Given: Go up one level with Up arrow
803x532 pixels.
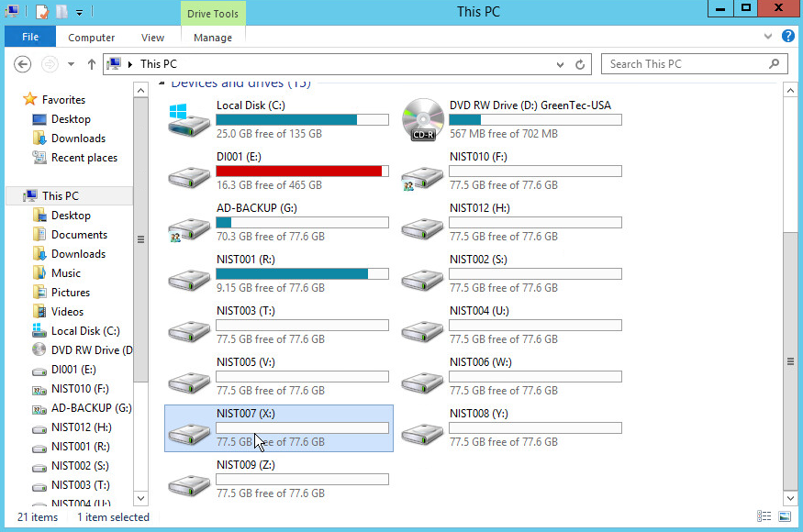Looking at the screenshot, I should point(92,64).
